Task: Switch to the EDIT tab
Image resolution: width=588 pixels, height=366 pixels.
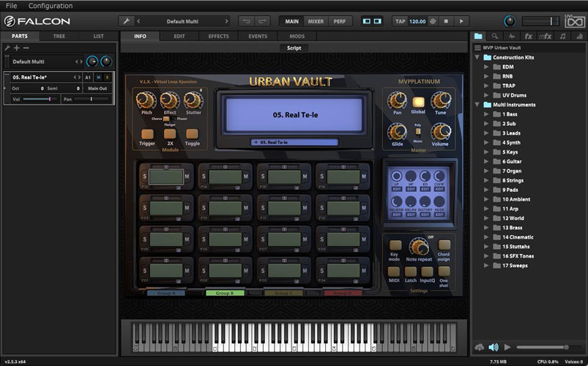Action: 179,37
